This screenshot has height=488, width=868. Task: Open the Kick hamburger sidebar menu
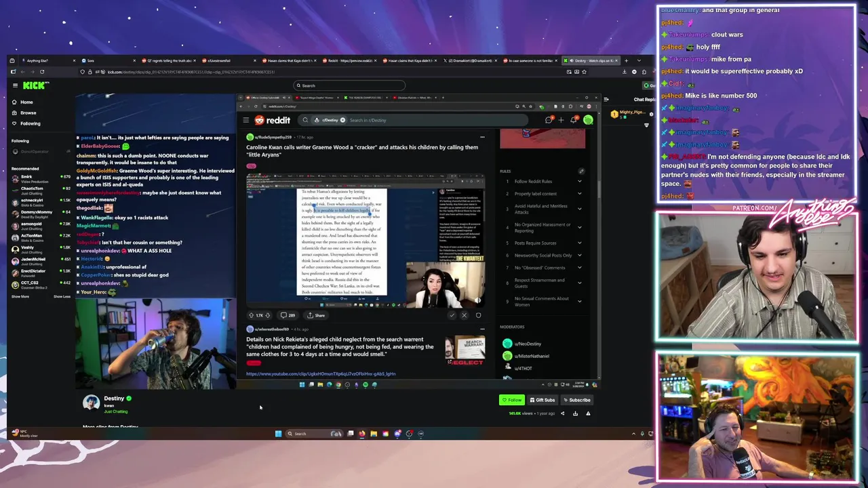15,85
